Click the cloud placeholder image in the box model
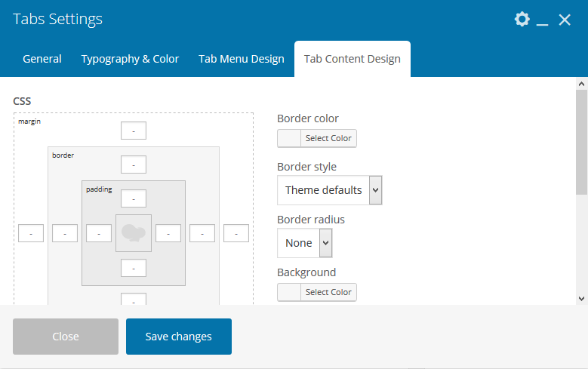 (134, 233)
